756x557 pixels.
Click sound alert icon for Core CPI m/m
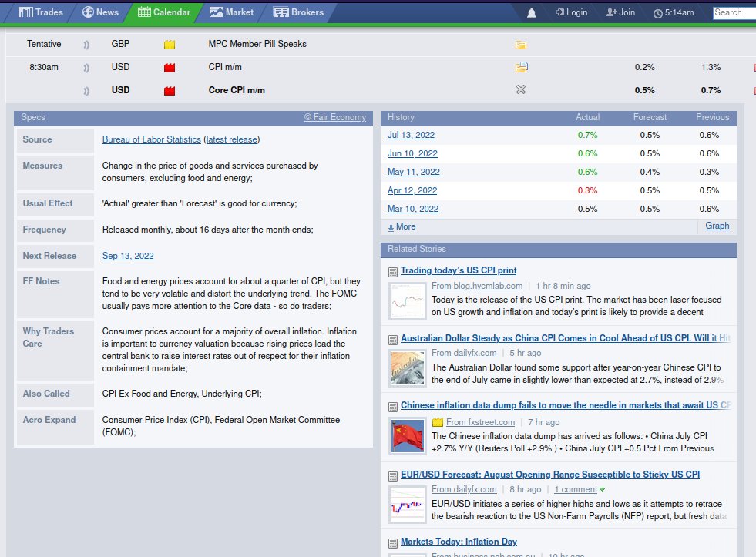[x=86, y=91]
